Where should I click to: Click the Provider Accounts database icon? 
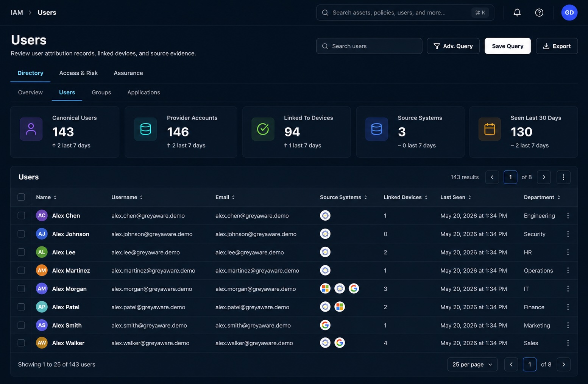pos(146,129)
